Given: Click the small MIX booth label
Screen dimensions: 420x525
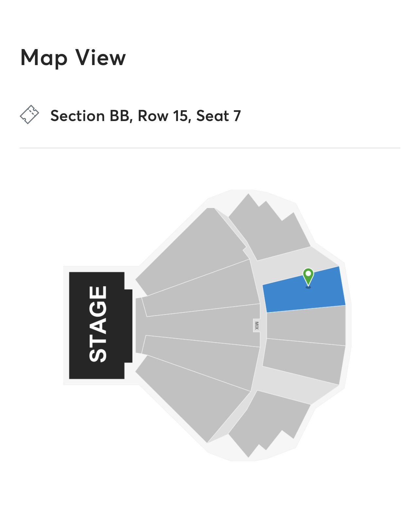Looking at the screenshot, I should [x=257, y=325].
